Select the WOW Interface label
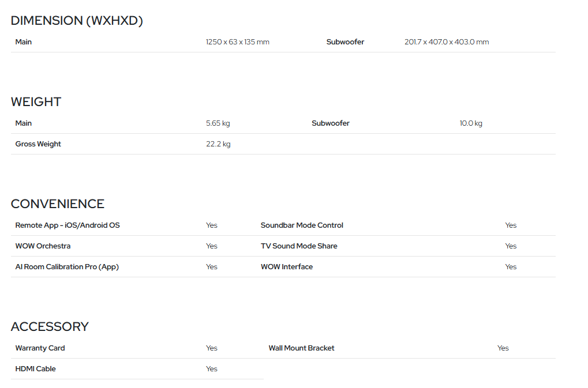The image size is (588, 388). (x=287, y=267)
